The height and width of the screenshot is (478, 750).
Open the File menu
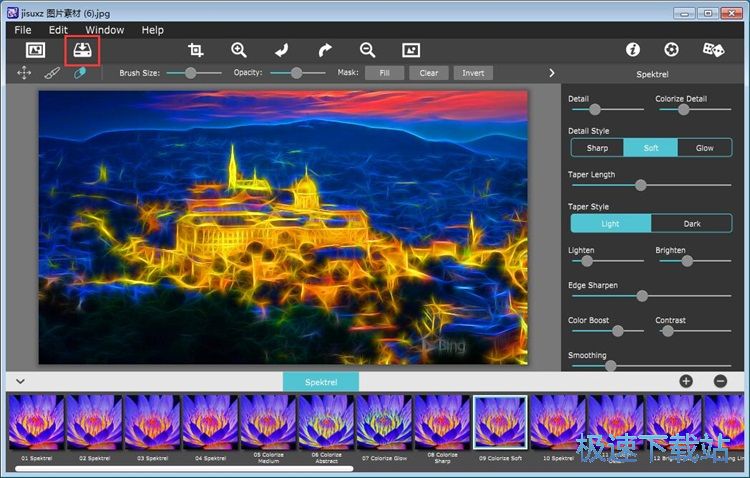22,30
